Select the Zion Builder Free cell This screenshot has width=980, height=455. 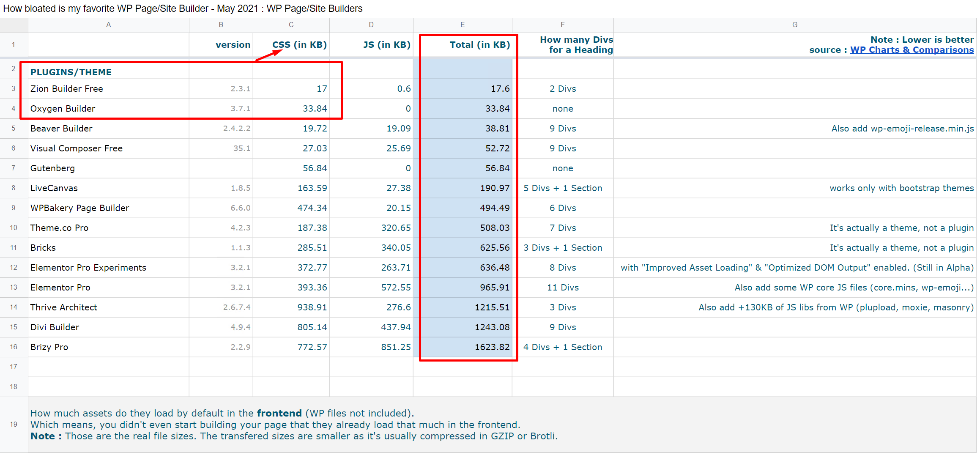tap(109, 89)
